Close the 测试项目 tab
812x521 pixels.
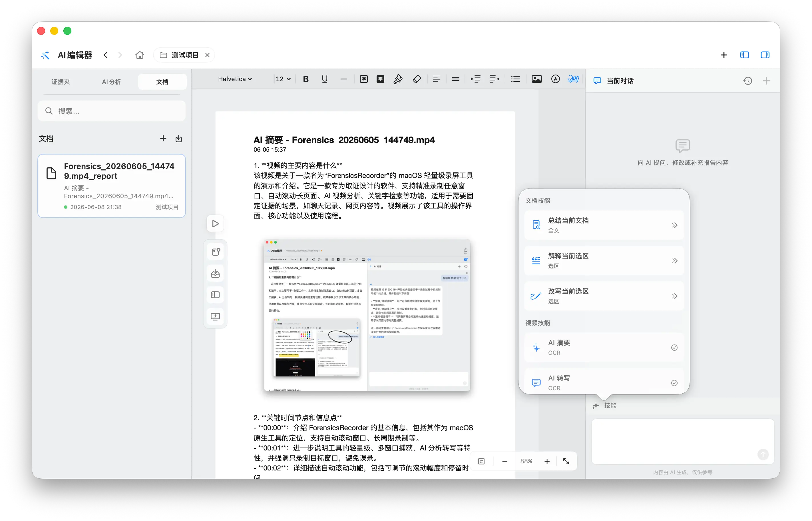point(207,55)
